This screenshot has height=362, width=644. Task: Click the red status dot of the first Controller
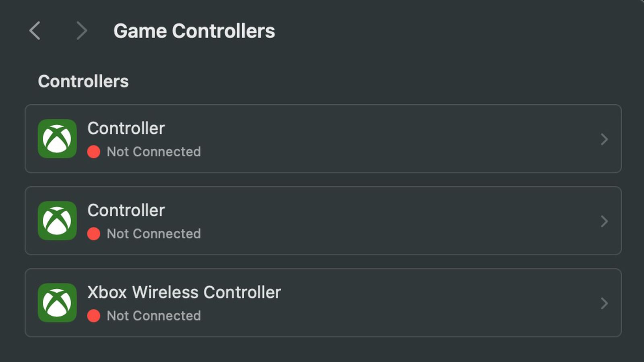coord(94,152)
